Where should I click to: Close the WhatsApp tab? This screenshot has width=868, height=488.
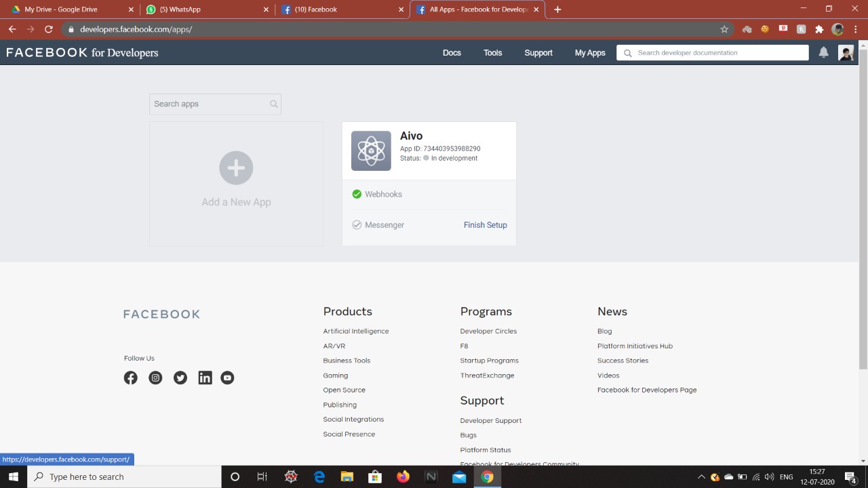click(266, 9)
